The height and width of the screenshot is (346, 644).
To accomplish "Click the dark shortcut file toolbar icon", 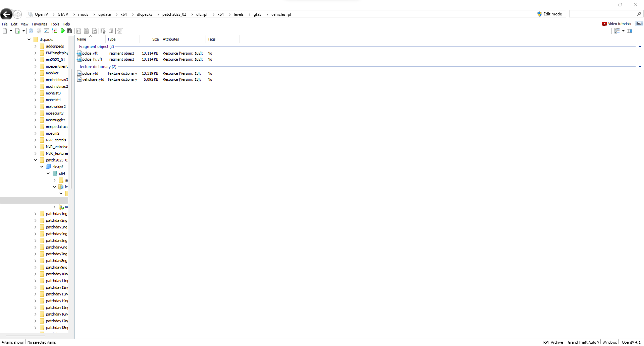I will (69, 31).
